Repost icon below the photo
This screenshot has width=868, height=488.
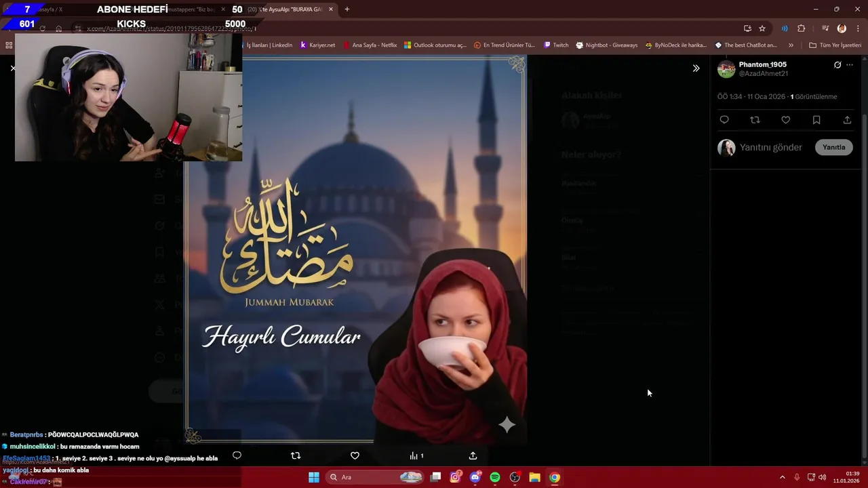(296, 455)
